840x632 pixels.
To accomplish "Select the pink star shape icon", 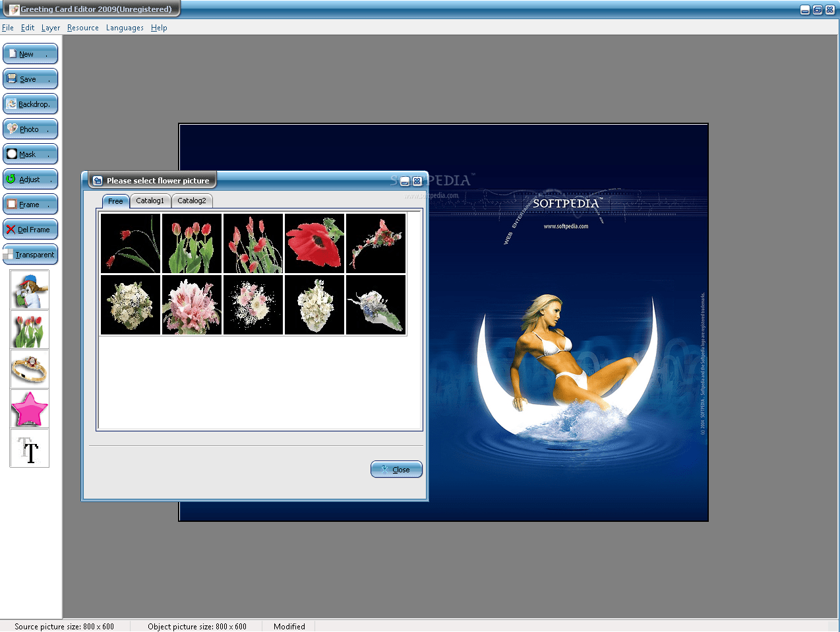I will point(29,408).
